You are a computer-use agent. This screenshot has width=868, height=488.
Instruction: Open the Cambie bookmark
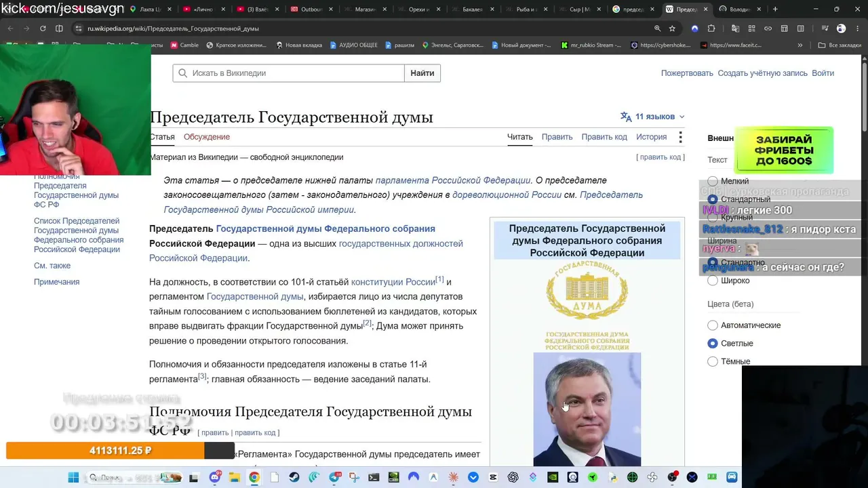pyautogui.click(x=184, y=45)
